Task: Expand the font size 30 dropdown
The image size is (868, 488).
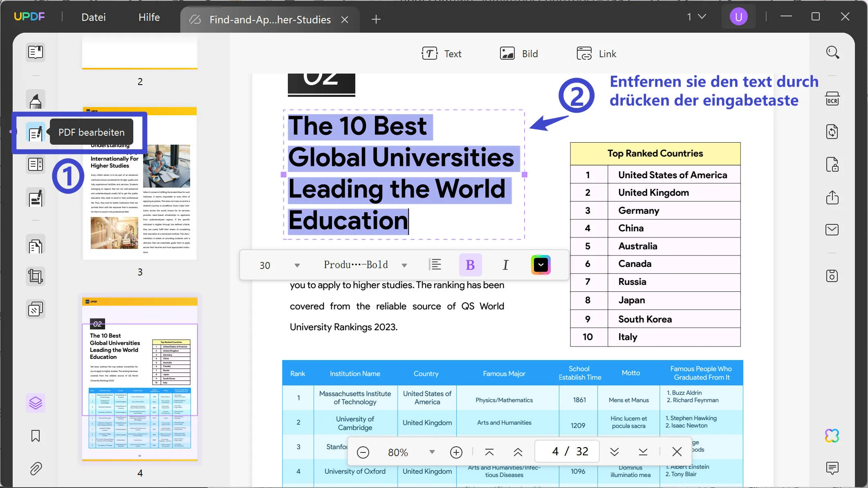Action: pyautogui.click(x=297, y=265)
